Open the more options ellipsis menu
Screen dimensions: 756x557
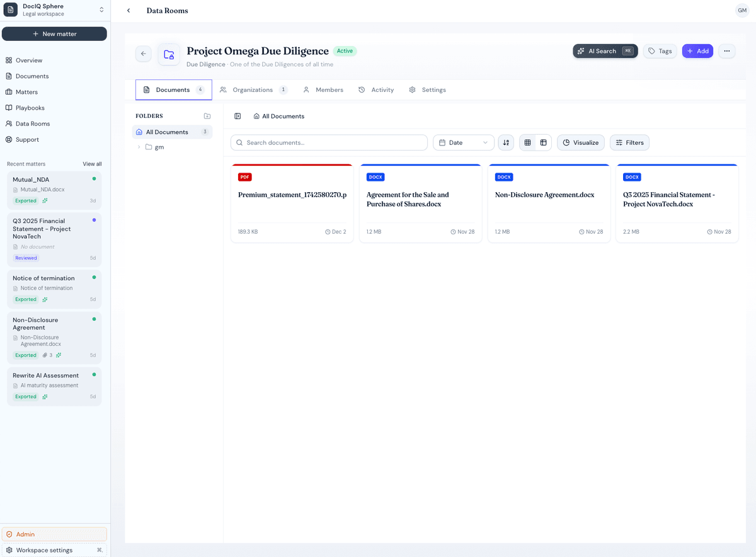(727, 51)
